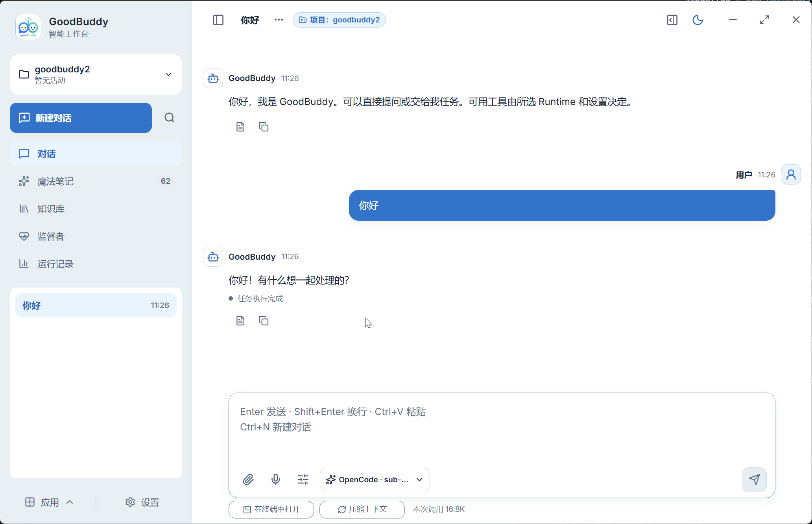The height and width of the screenshot is (524, 812).
Task: Click 压缩上下文 button
Action: click(362, 509)
